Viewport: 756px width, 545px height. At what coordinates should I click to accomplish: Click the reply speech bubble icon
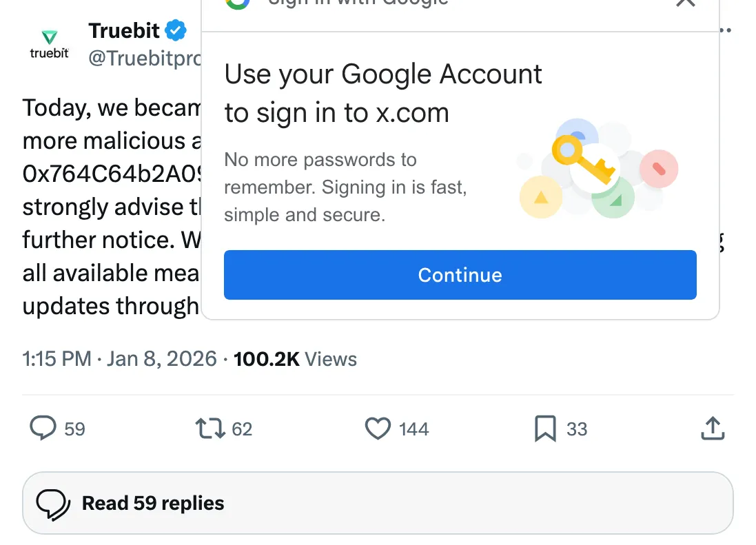[x=43, y=429]
